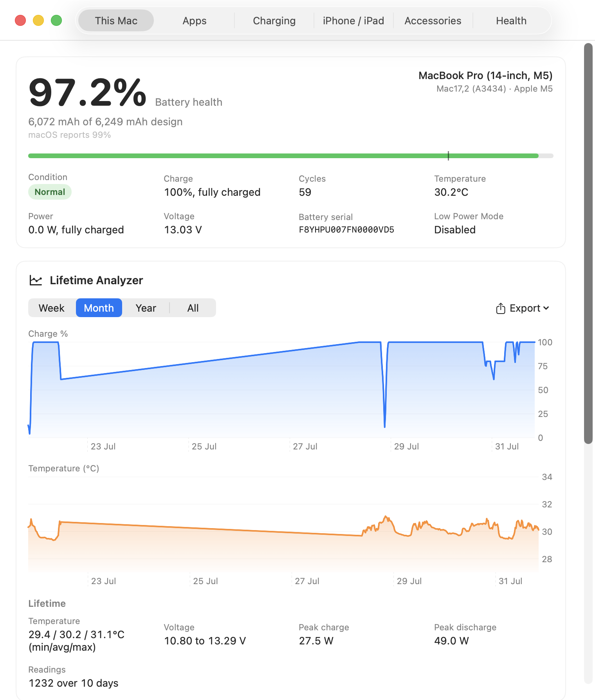Click the health bar design-capacity tick mark
The image size is (595, 700).
tap(448, 156)
